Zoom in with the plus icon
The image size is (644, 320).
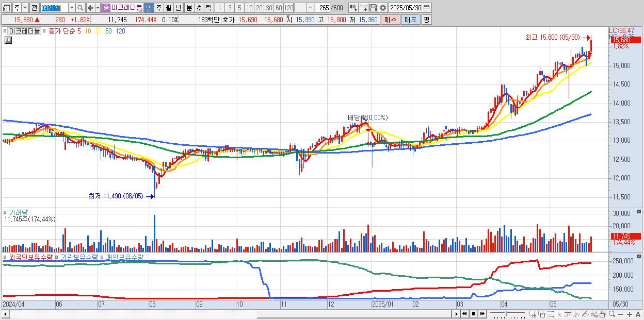(630, 314)
